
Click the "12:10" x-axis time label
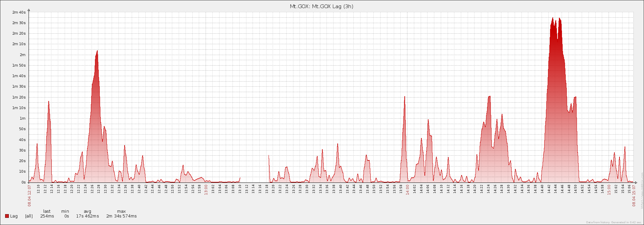[38, 189]
